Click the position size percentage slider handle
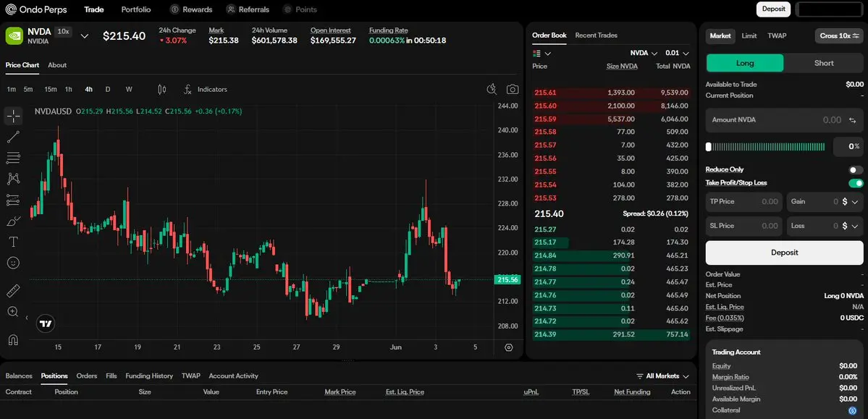 pos(709,147)
